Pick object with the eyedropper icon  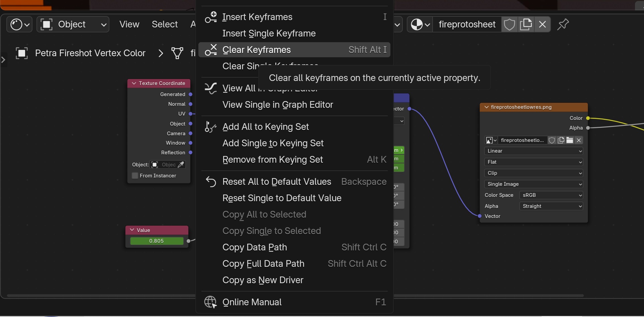point(181,165)
